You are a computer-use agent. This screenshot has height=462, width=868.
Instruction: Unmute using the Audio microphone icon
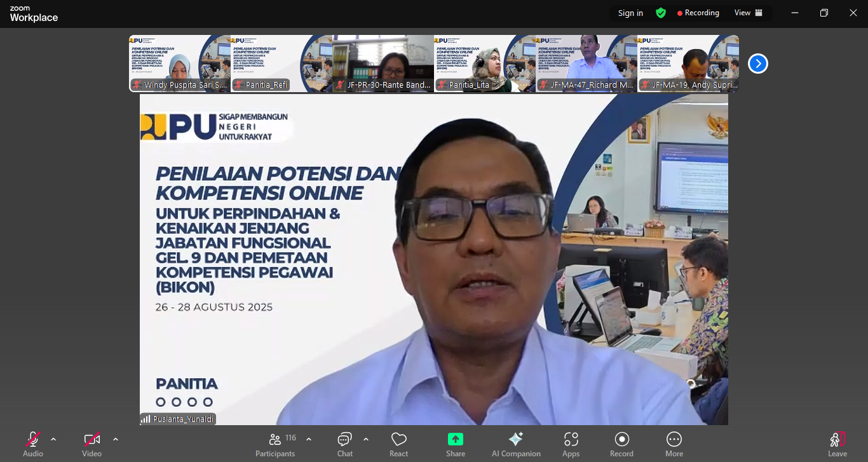click(33, 439)
